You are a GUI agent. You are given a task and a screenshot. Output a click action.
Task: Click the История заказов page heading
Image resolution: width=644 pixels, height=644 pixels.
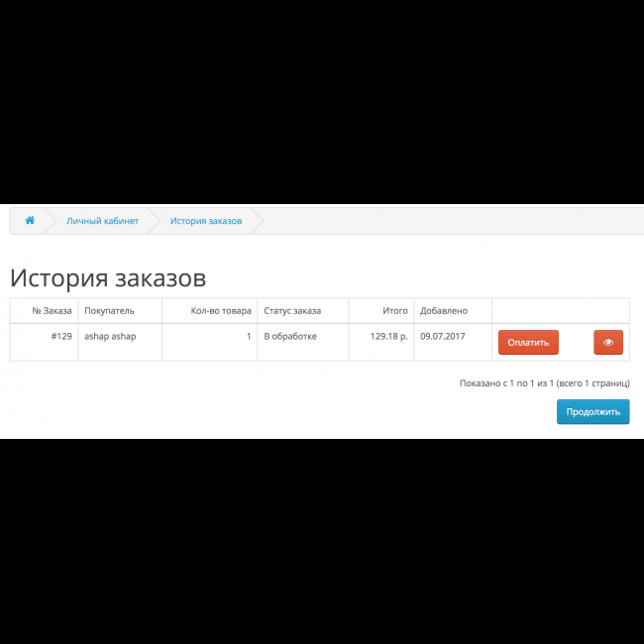(x=108, y=276)
